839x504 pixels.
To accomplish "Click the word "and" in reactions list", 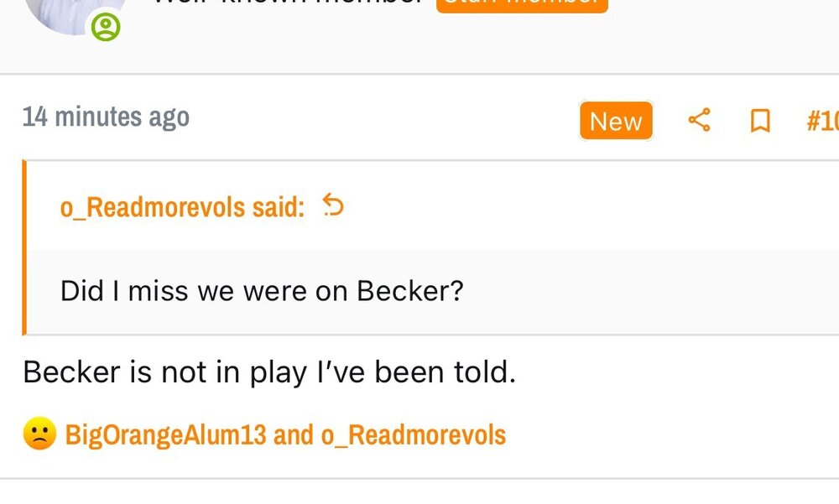I will coord(294,434).
